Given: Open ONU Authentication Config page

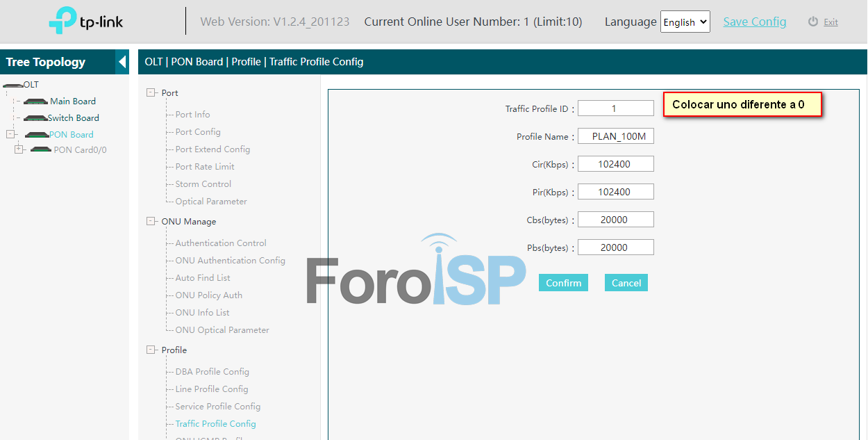Looking at the screenshot, I should [230, 261].
